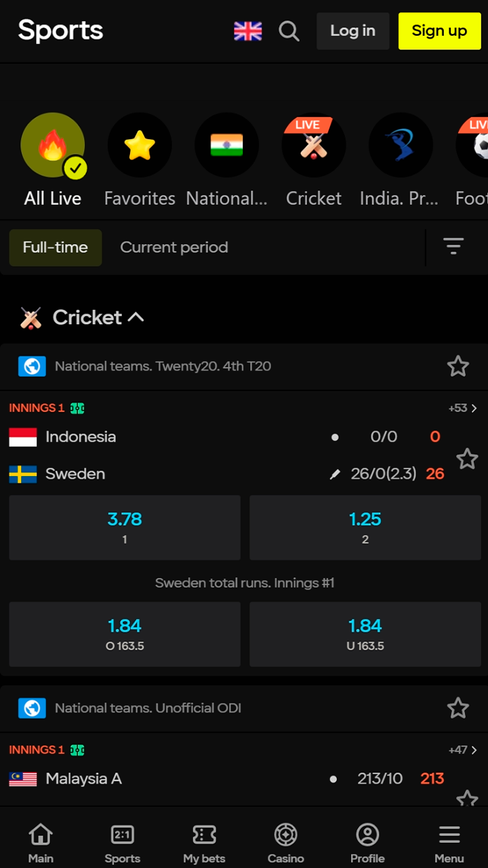Open the Favorites star category

pyautogui.click(x=140, y=144)
